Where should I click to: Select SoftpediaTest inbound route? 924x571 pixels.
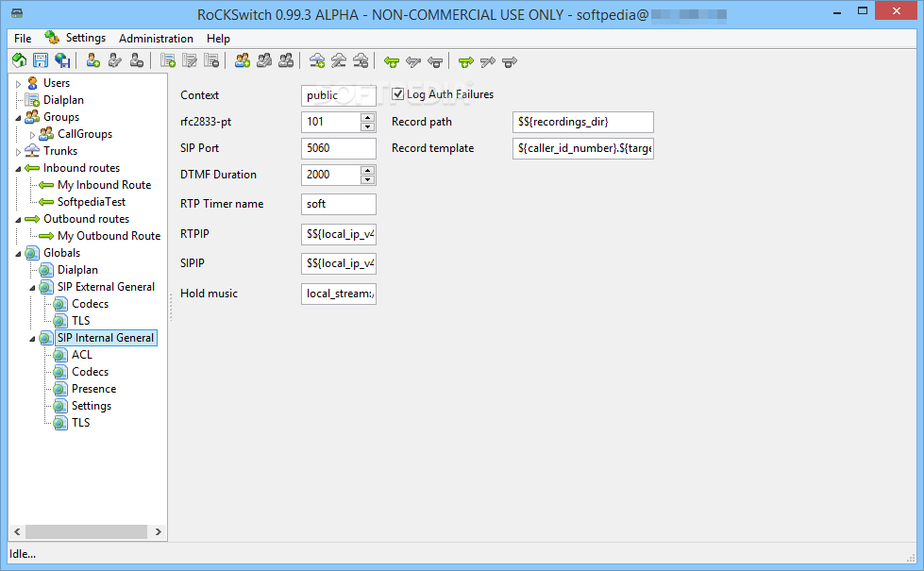pos(92,202)
